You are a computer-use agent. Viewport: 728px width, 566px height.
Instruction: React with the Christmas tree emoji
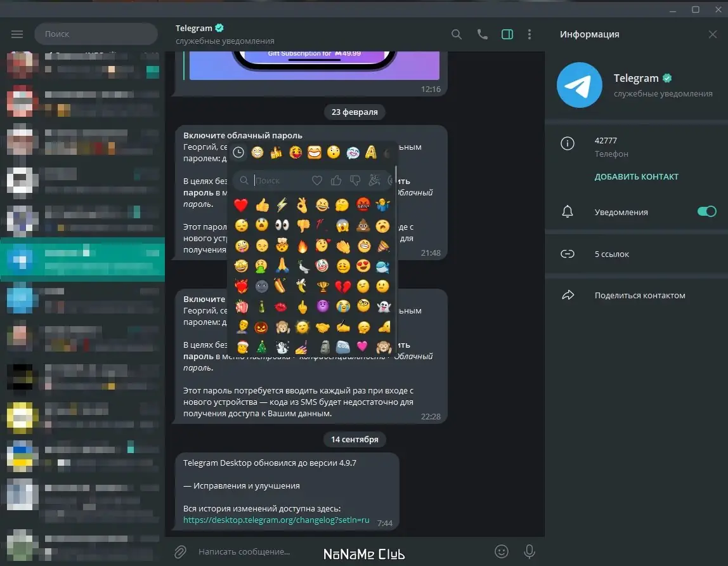(261, 347)
